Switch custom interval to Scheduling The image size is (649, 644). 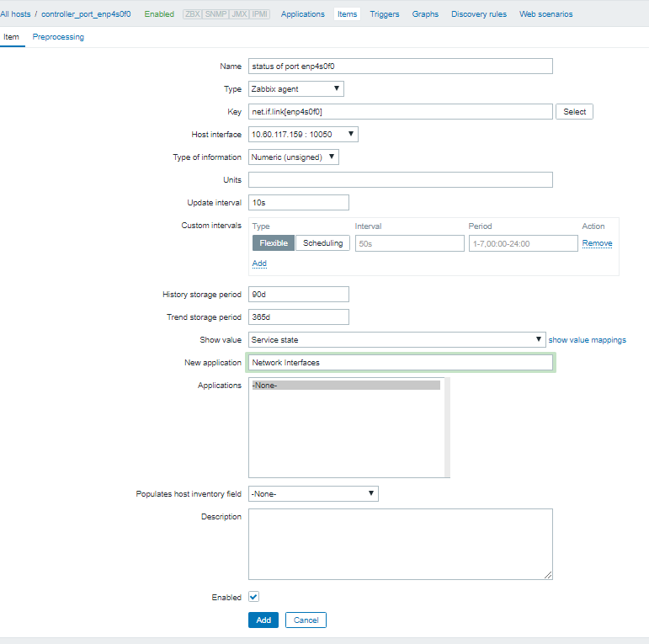click(322, 243)
